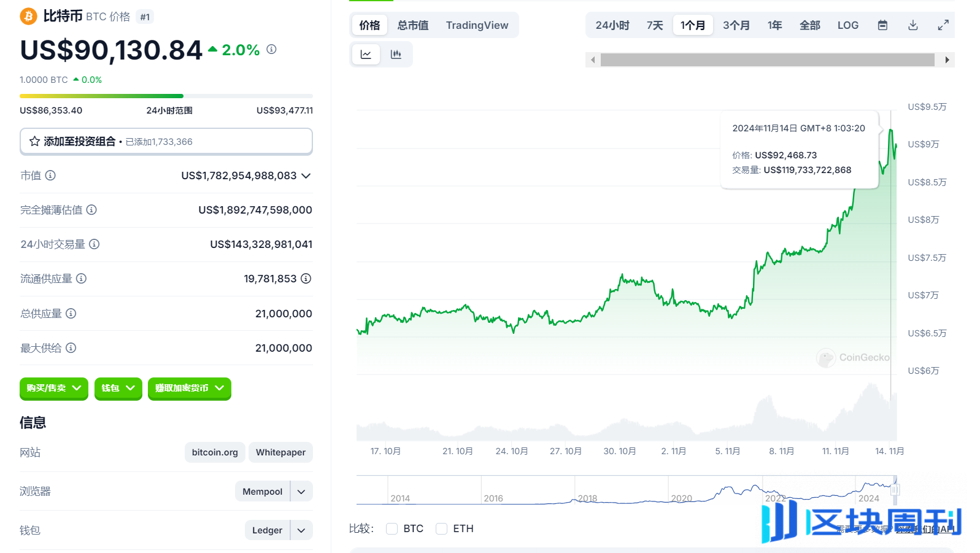The height and width of the screenshot is (553, 980).
Task: Select the 24小时 time range
Action: 612,25
